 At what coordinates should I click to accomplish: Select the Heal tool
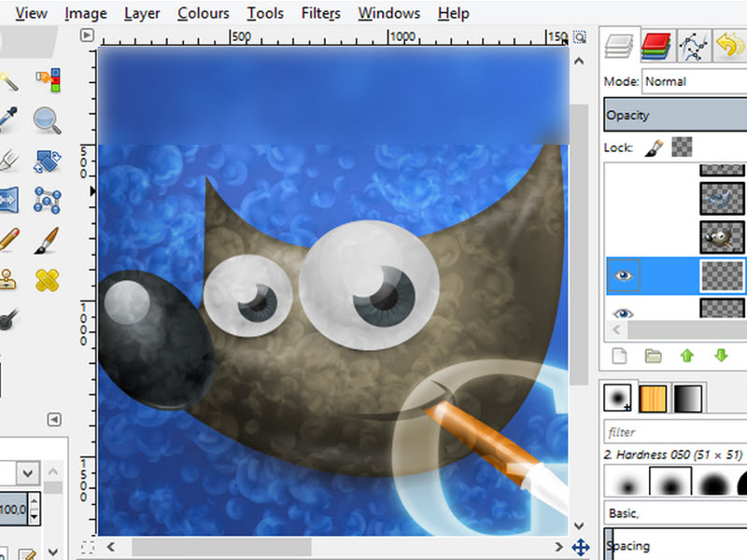tap(48, 280)
